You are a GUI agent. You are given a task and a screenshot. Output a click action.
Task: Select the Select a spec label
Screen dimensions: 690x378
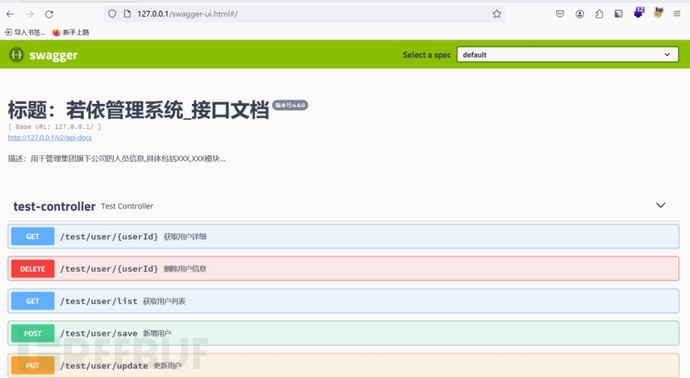[427, 55]
